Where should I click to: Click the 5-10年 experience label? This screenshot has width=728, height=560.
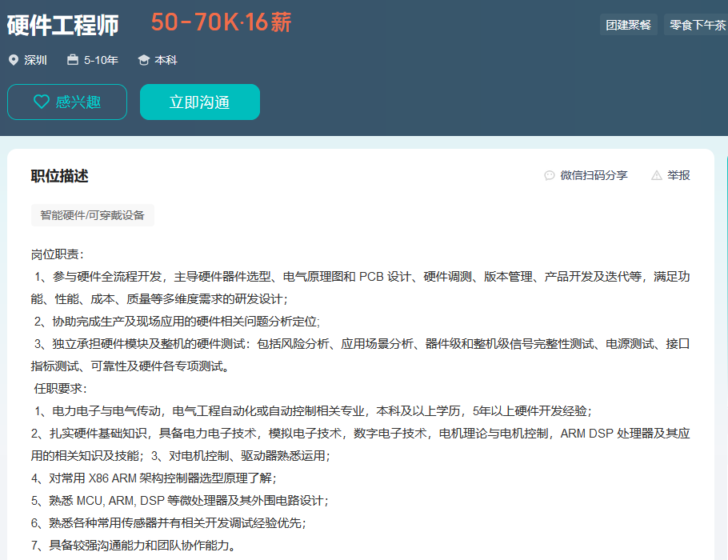pos(101,60)
